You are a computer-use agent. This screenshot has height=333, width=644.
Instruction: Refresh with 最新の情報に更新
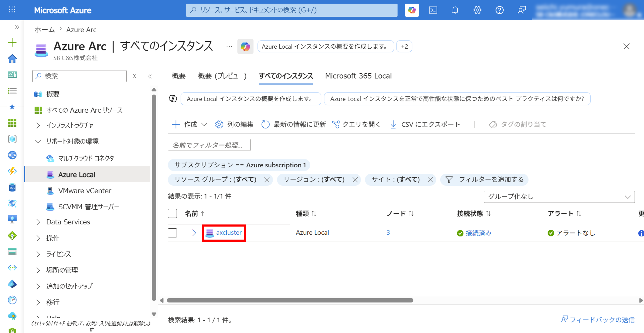293,124
